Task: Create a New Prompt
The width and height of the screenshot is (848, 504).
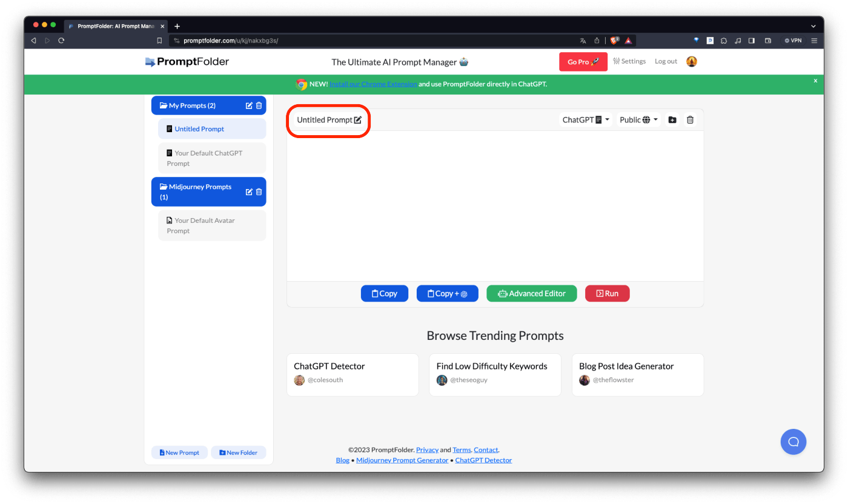Action: pyautogui.click(x=179, y=453)
